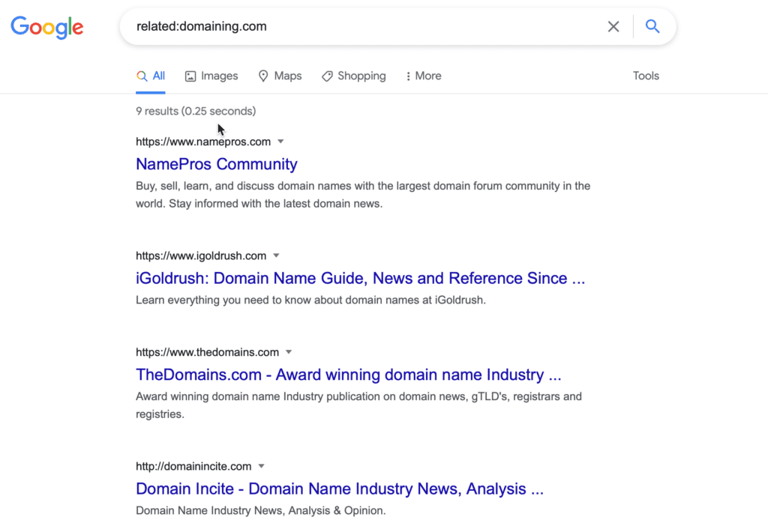The width and height of the screenshot is (768, 532).
Task: Select the All results tab
Action: (x=151, y=76)
